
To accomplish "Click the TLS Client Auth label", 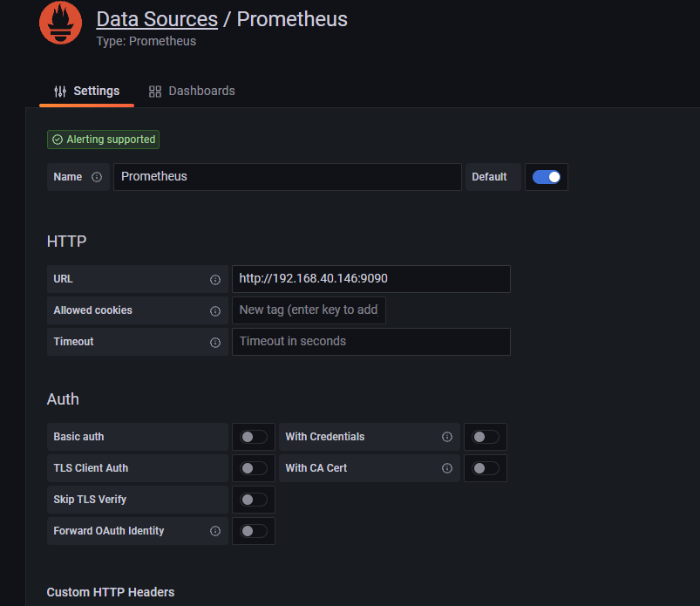I will (91, 468).
